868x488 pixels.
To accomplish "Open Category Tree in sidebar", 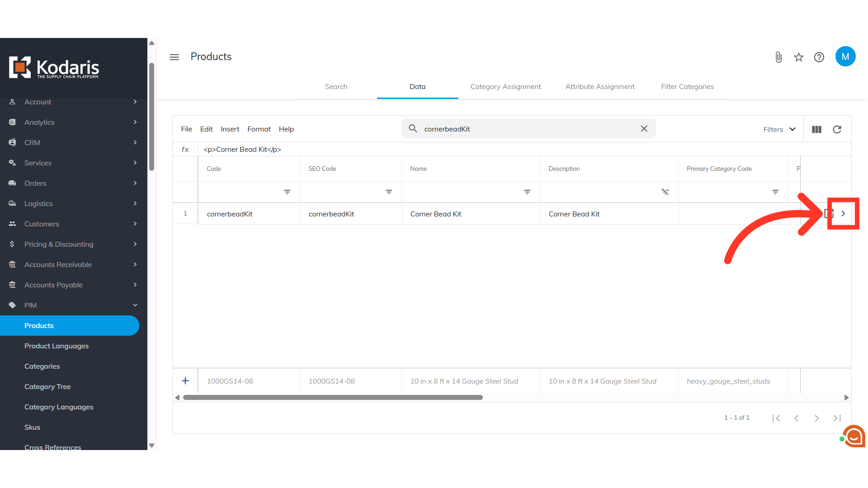I will tap(47, 386).
